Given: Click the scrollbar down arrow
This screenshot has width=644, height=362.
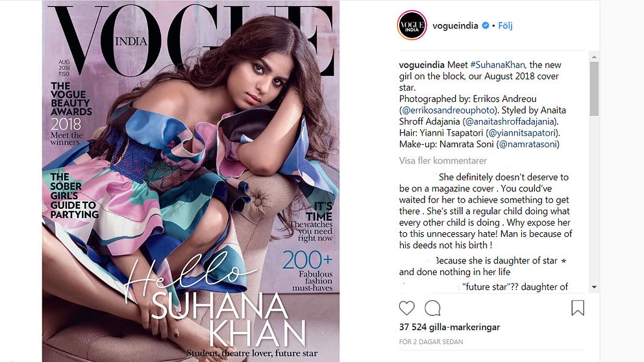Looking at the screenshot, I should (594, 287).
